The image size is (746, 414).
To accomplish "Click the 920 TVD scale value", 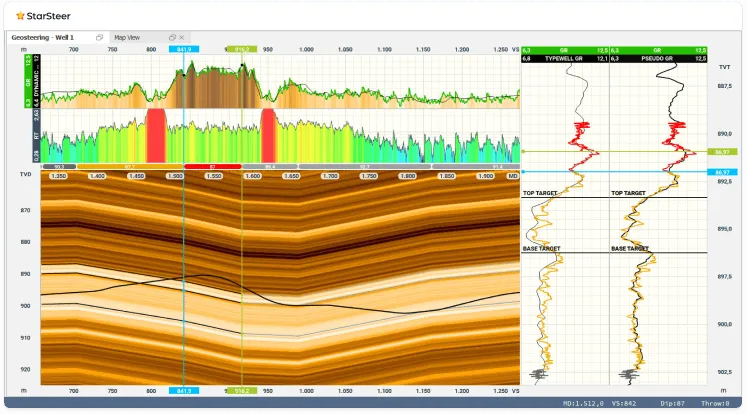I will [x=25, y=369].
